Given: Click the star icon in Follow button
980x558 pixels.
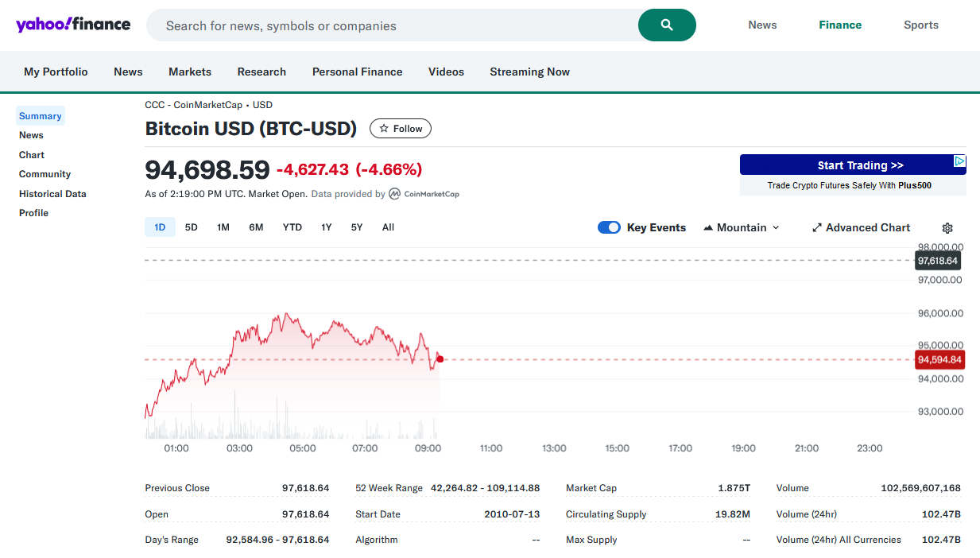Looking at the screenshot, I should click(x=384, y=129).
